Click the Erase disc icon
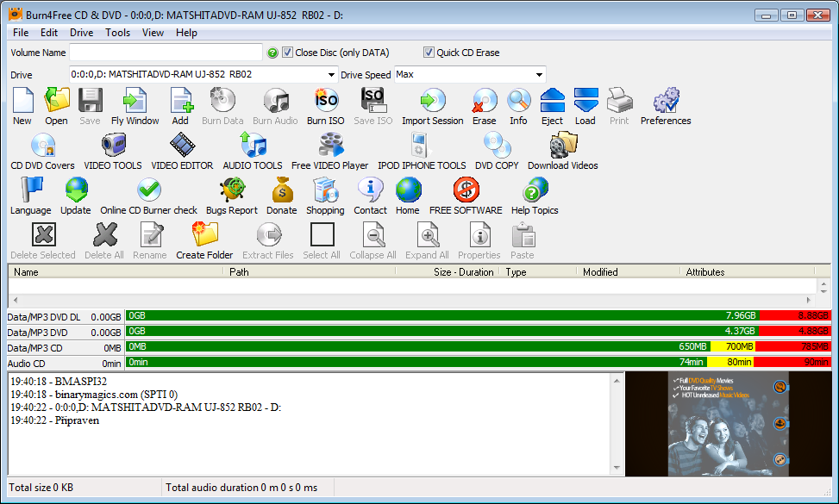This screenshot has height=504, width=839. click(x=484, y=103)
